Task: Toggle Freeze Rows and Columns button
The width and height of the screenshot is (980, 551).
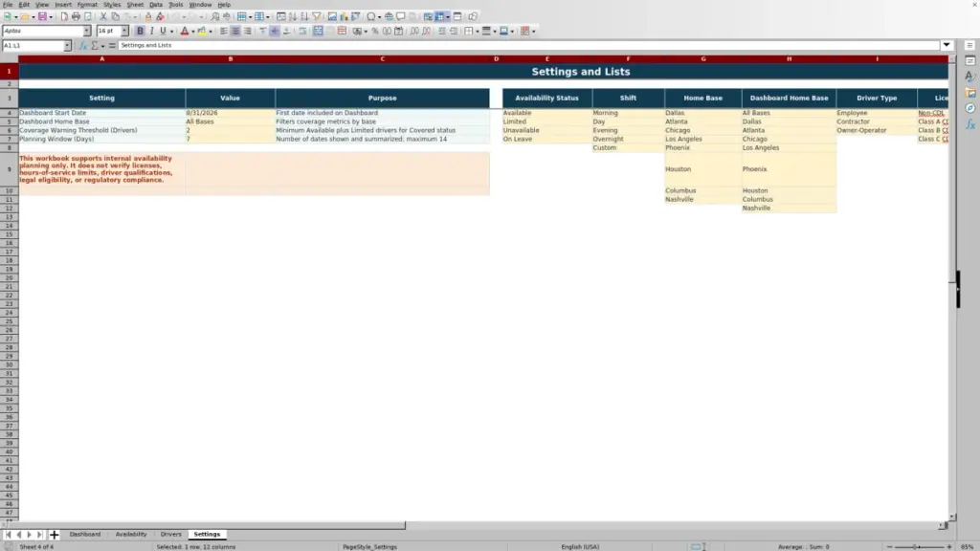Action: [x=440, y=17]
